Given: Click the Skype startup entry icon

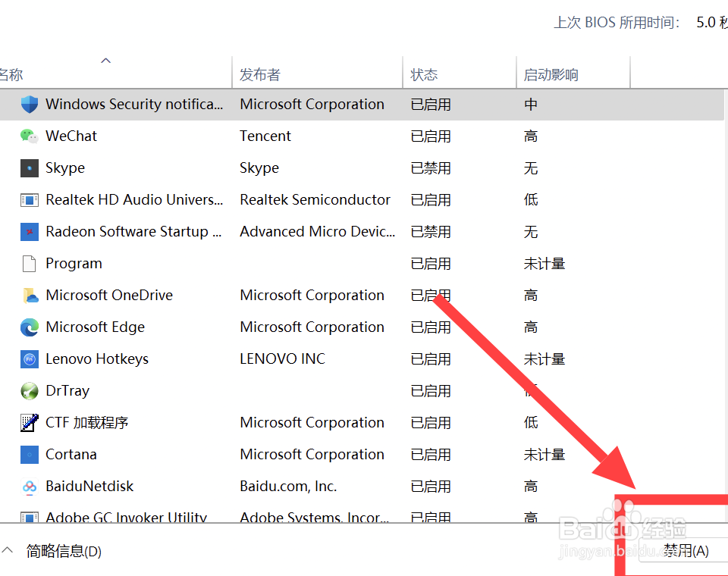Looking at the screenshot, I should (30, 168).
